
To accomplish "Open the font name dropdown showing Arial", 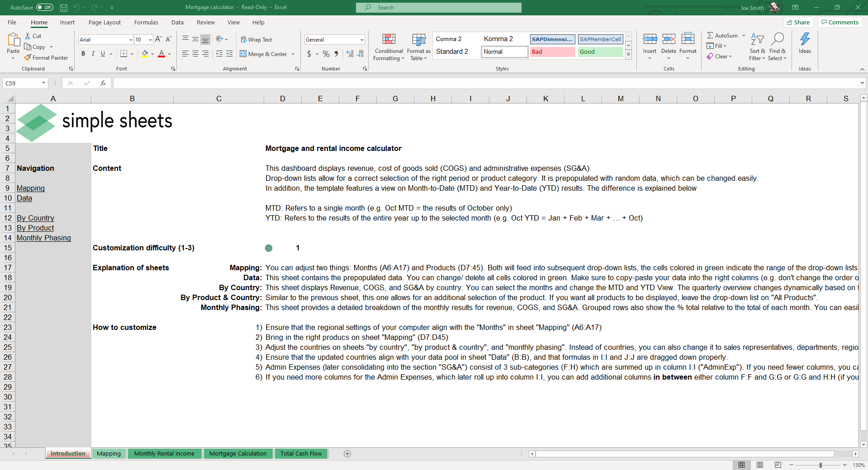I will click(131, 40).
